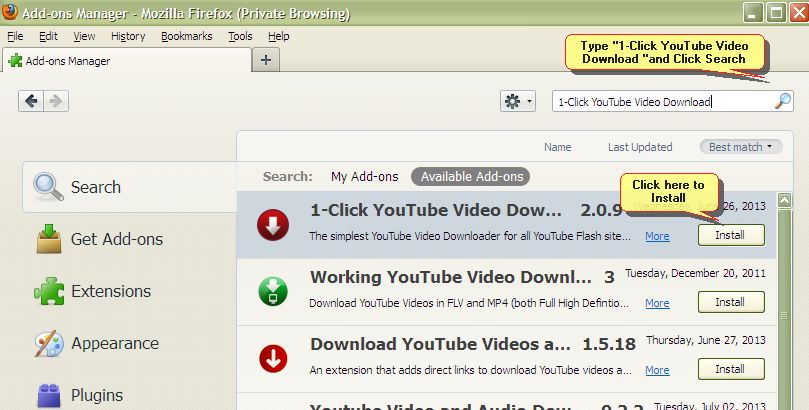
Task: Click the Get Add-ons box icon
Action: [x=49, y=238]
